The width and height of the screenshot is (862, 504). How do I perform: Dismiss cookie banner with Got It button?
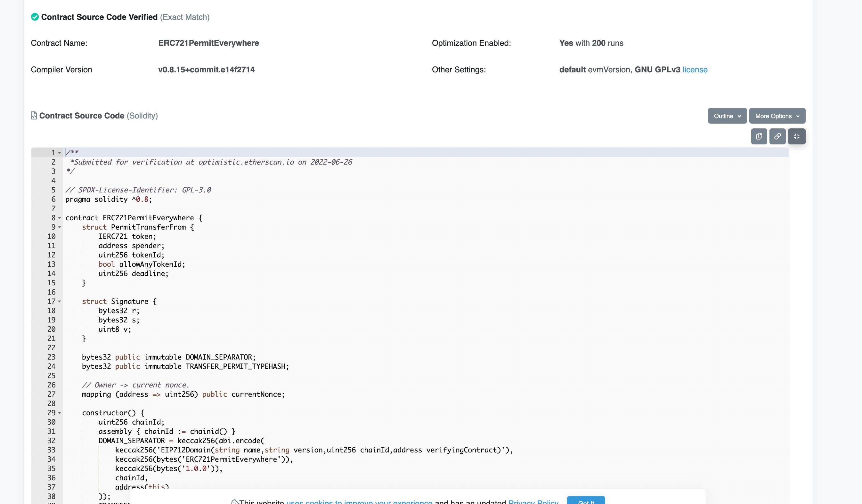pos(586,500)
